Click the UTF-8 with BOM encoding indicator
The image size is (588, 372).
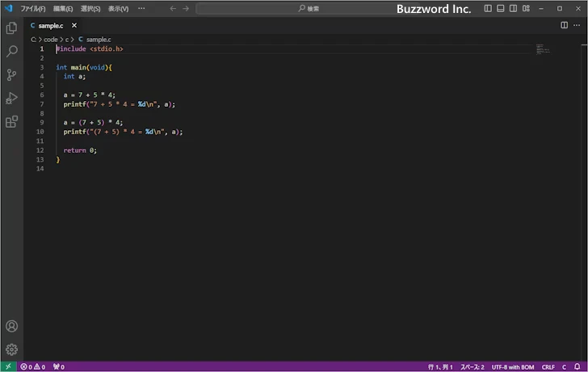pos(513,366)
